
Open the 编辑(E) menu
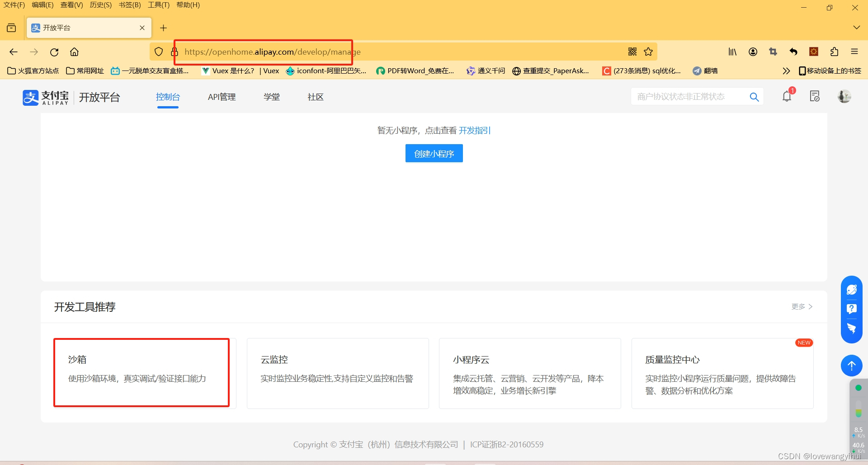tap(42, 5)
